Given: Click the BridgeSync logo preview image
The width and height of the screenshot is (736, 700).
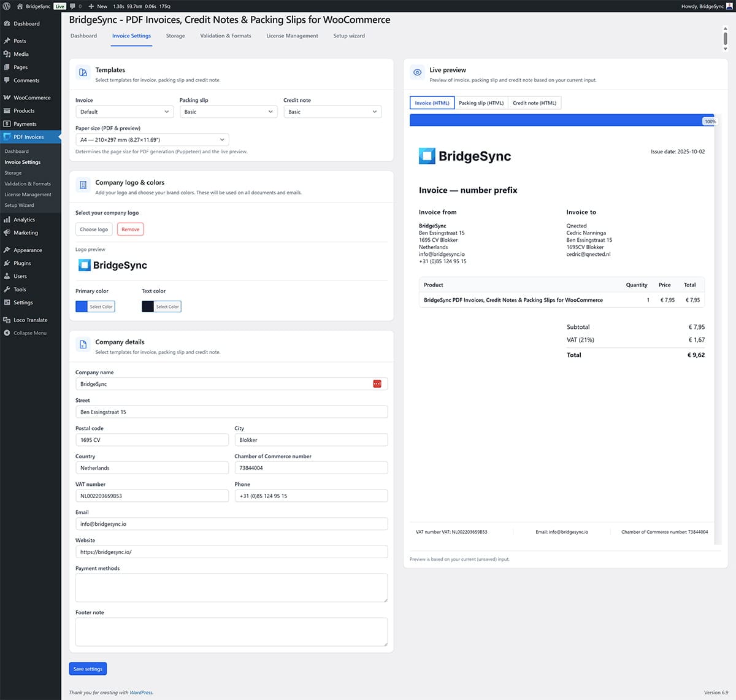Looking at the screenshot, I should pos(113,265).
